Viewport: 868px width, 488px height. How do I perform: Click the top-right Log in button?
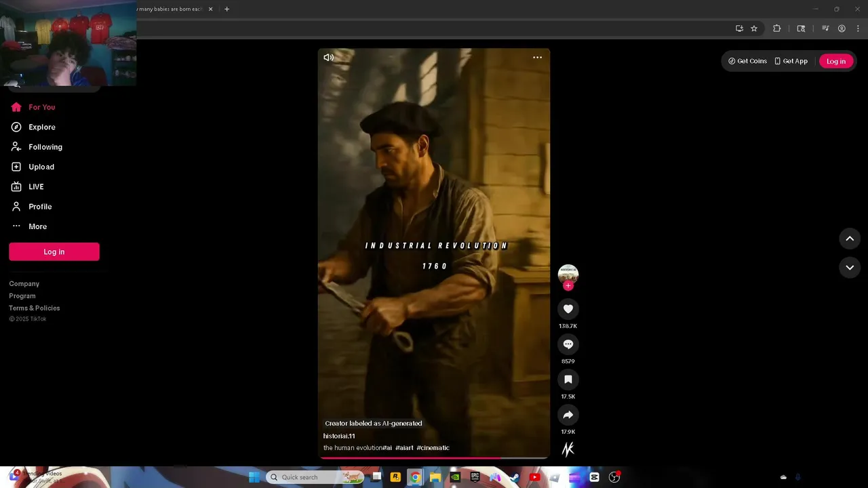click(x=836, y=61)
